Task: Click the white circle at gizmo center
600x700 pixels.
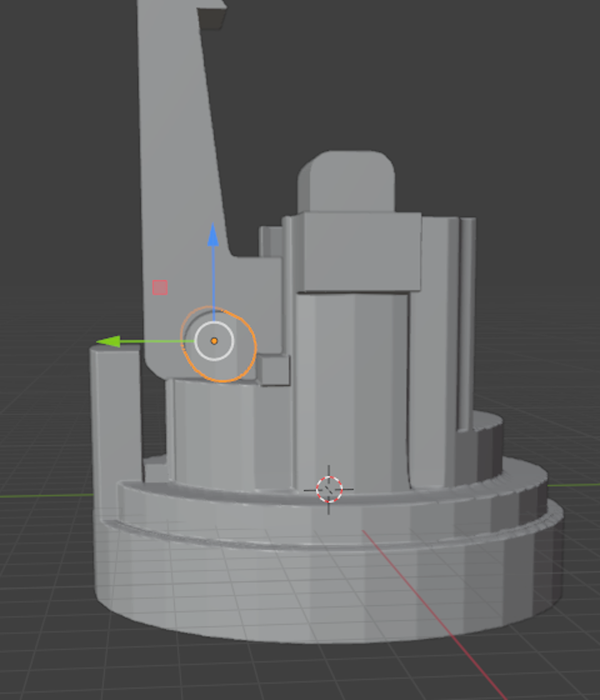Action: point(214,341)
